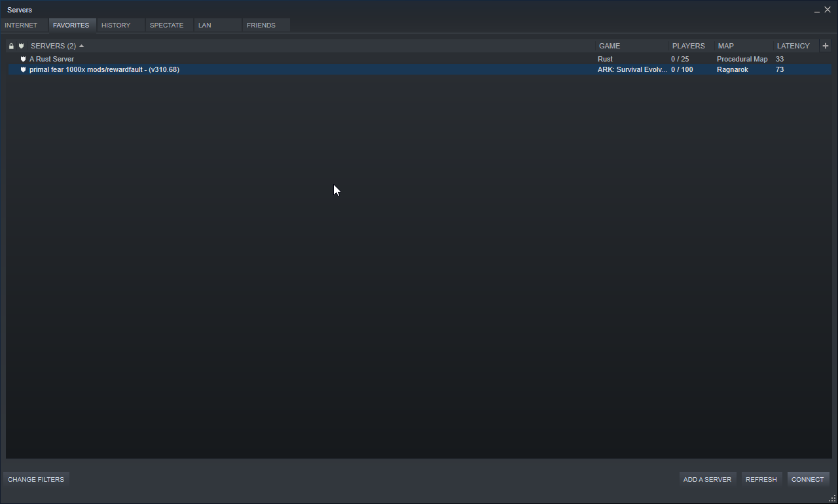
Task: Click the VAC shield column header icon
Action: (x=21, y=46)
